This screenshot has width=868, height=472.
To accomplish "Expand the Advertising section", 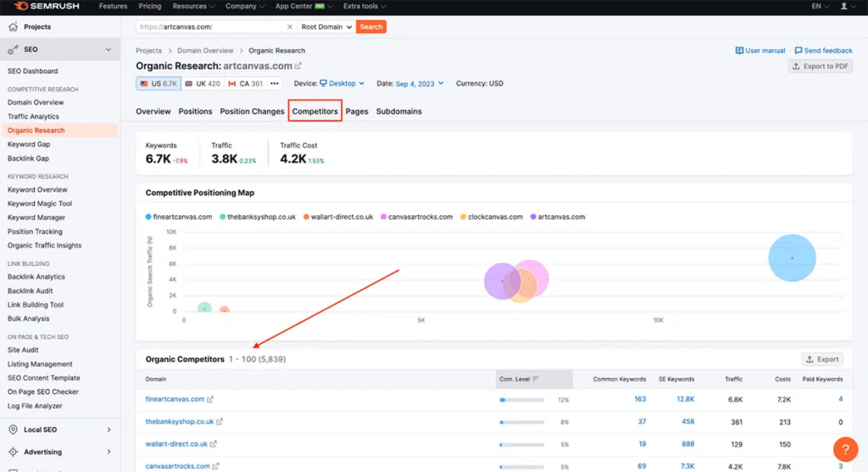I will pyautogui.click(x=108, y=452).
